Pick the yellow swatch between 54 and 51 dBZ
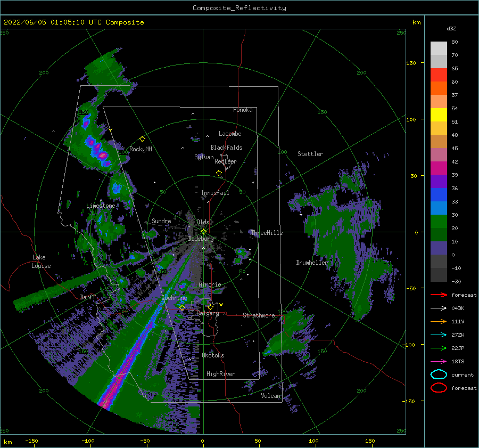Viewport: 479px width, 448px height. [x=439, y=115]
